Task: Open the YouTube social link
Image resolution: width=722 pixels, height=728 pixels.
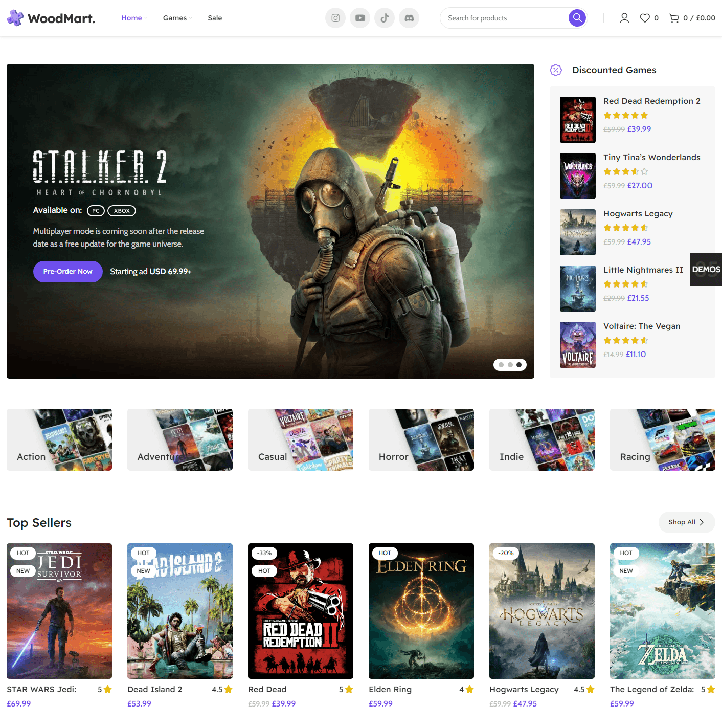Action: pyautogui.click(x=360, y=18)
